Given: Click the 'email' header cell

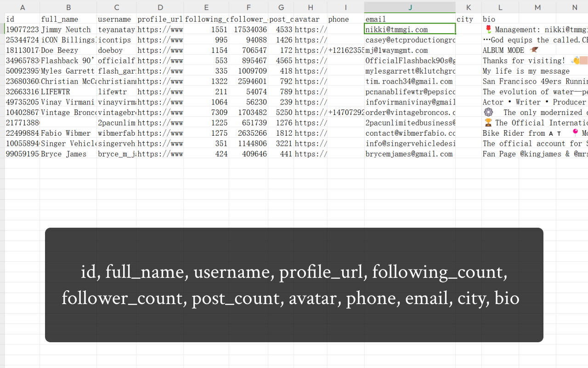Looking at the screenshot, I should (410, 19).
